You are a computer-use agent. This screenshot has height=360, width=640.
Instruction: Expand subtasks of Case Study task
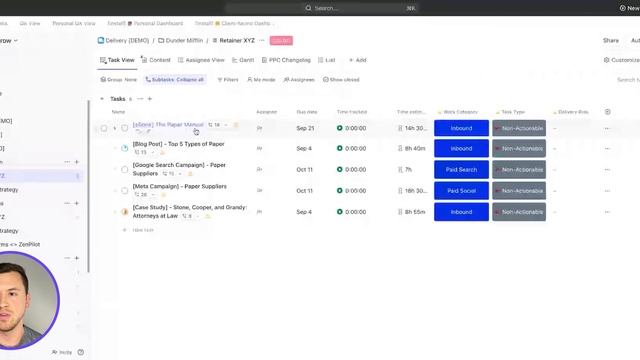[x=115, y=212]
